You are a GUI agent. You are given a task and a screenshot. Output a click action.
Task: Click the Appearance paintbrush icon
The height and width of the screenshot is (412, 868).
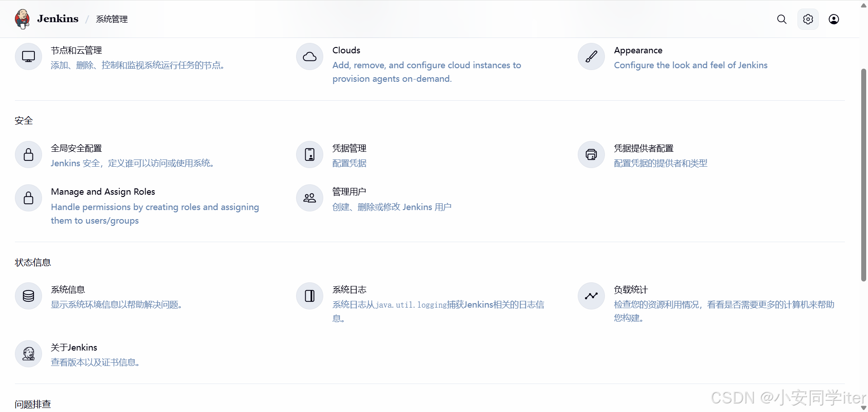tap(591, 56)
